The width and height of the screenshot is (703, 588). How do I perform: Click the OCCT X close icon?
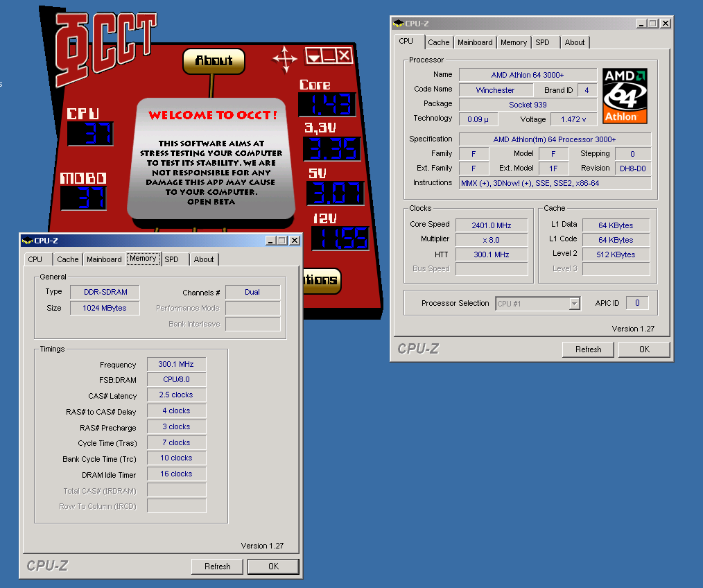345,55
